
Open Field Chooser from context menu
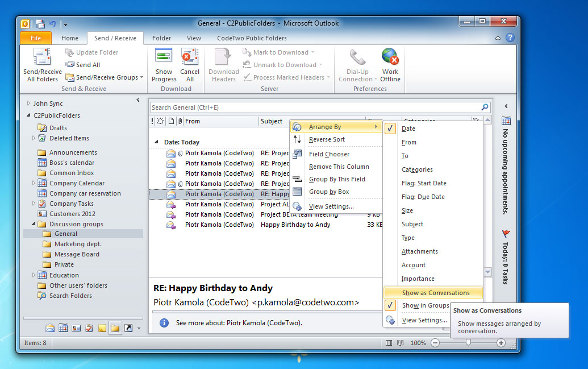point(329,154)
